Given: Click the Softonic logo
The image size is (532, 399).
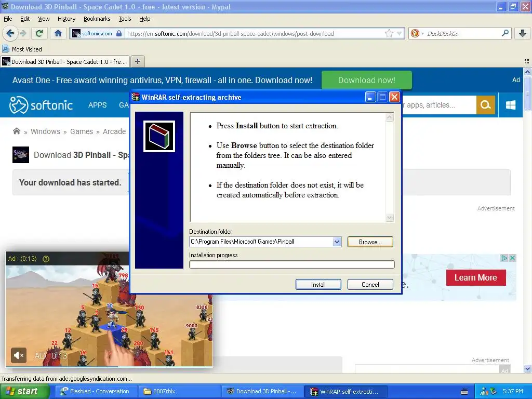Looking at the screenshot, I should pos(41,105).
